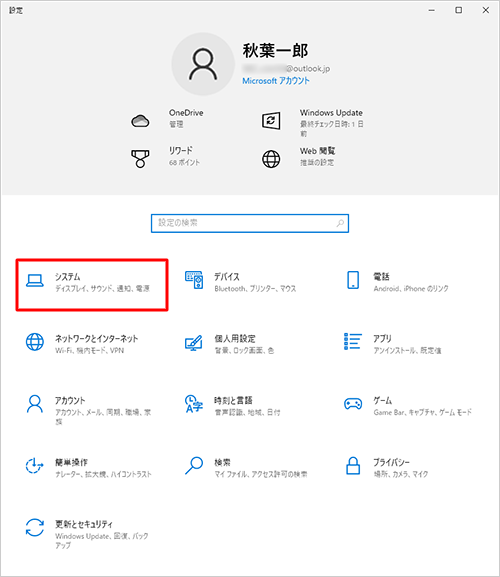The width and height of the screenshot is (500, 577).
Task: Select the ネットワークとインターネット title
Action: 96,338
